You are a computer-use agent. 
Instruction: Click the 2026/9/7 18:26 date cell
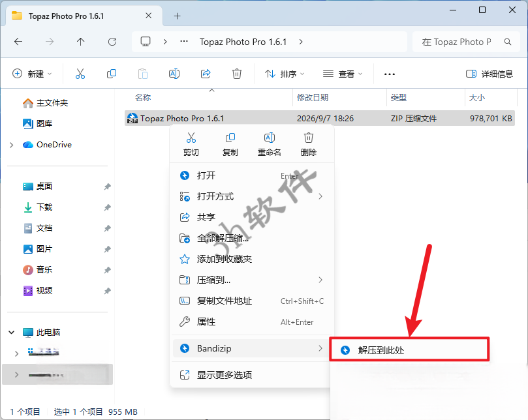(325, 119)
